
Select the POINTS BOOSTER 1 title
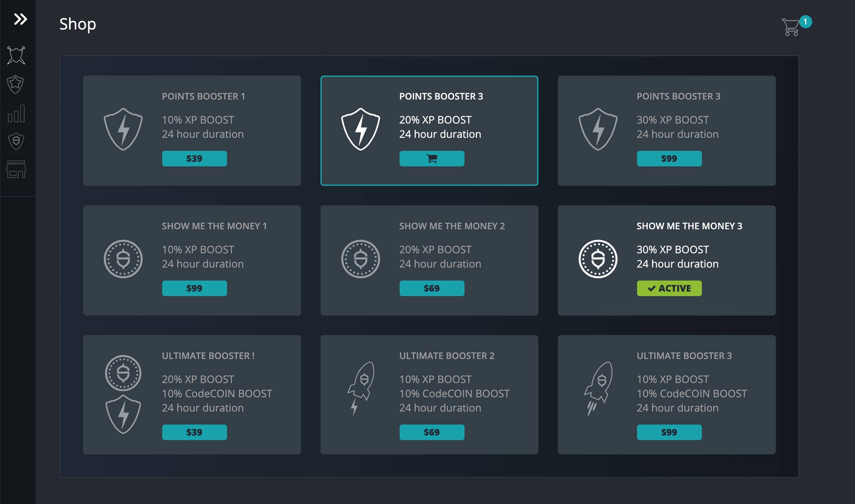[203, 96]
